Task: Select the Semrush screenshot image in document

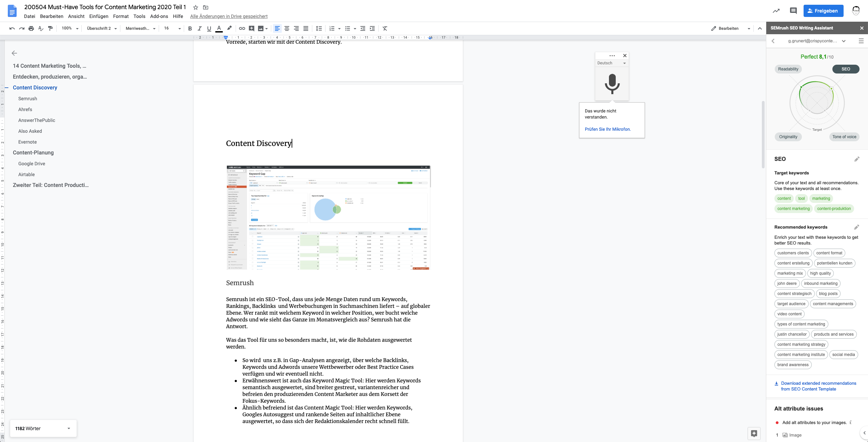Action: [x=328, y=217]
